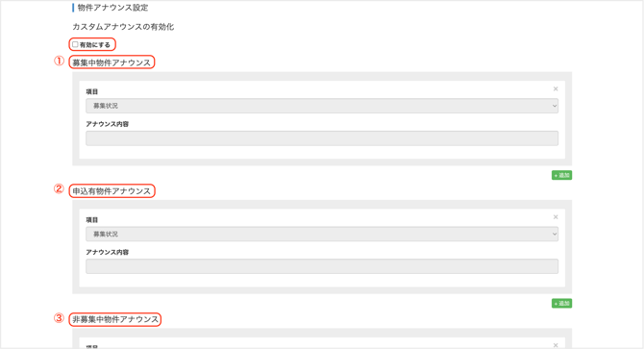Click the アナウンス内容 label in the second section

point(108,252)
